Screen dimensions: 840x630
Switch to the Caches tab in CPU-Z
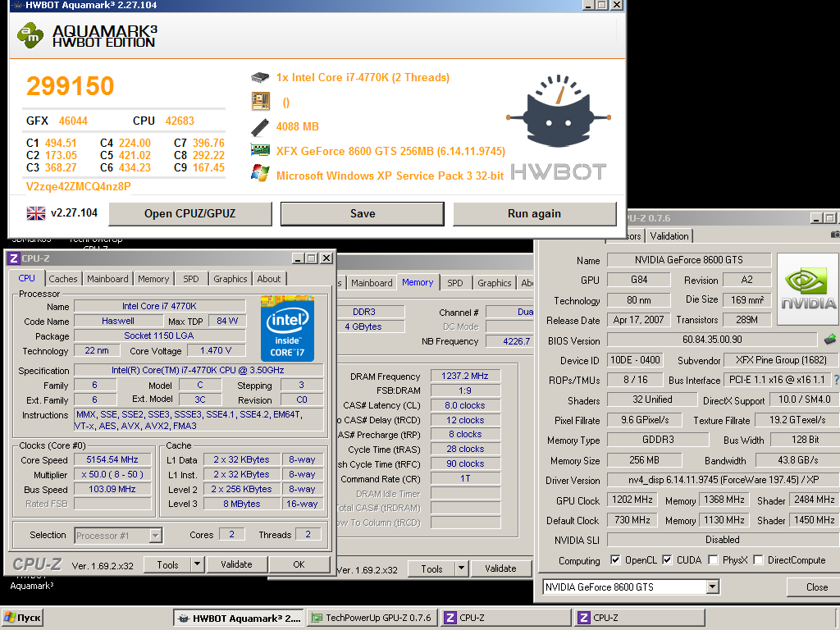point(63,279)
